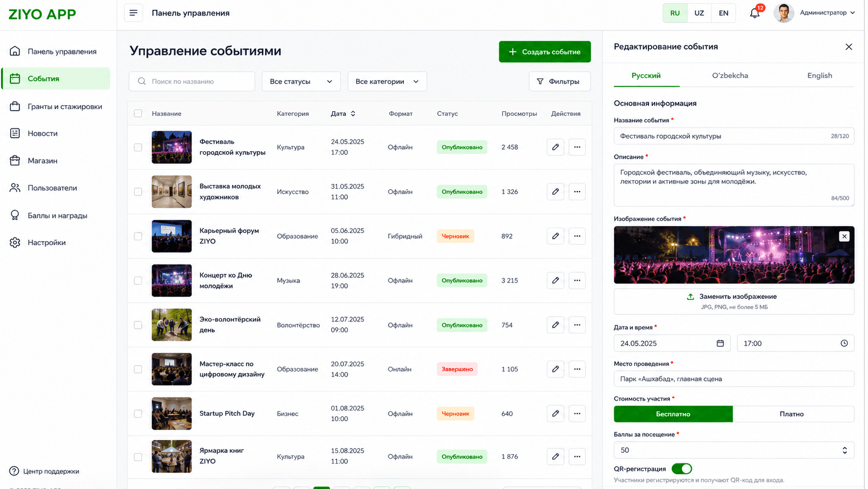
Task: Open calendar icon in date field
Action: [x=720, y=343]
